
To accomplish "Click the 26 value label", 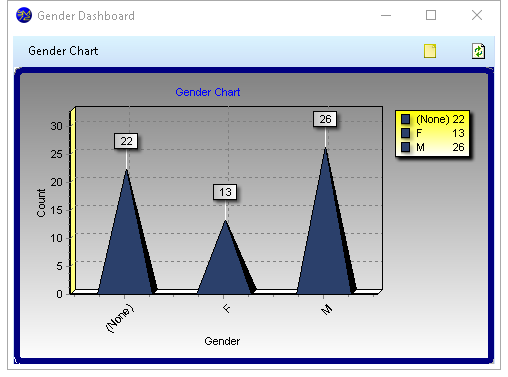I will click(325, 119).
